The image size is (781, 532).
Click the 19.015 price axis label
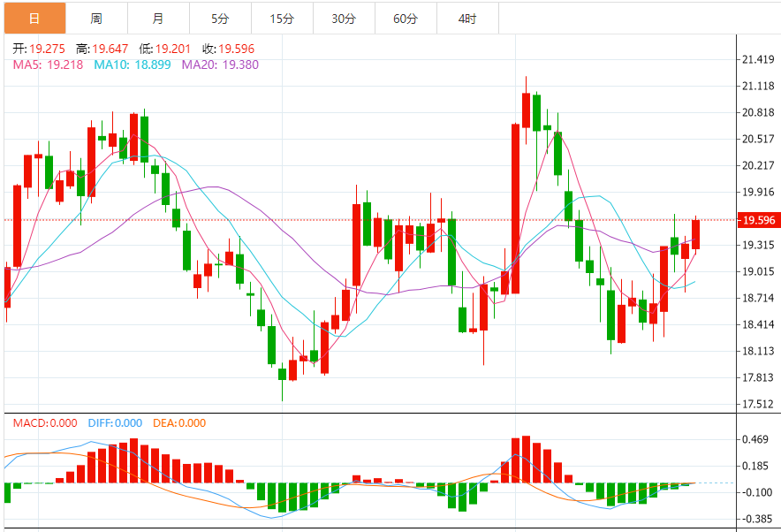[x=758, y=271]
